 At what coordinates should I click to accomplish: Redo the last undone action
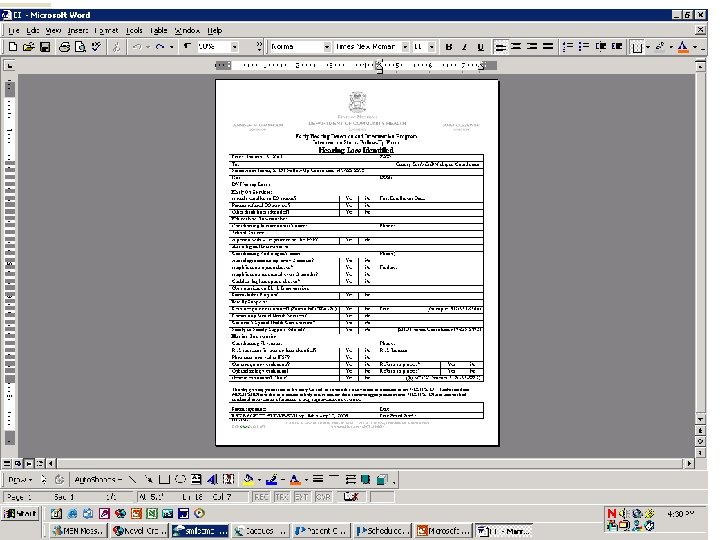click(160, 46)
